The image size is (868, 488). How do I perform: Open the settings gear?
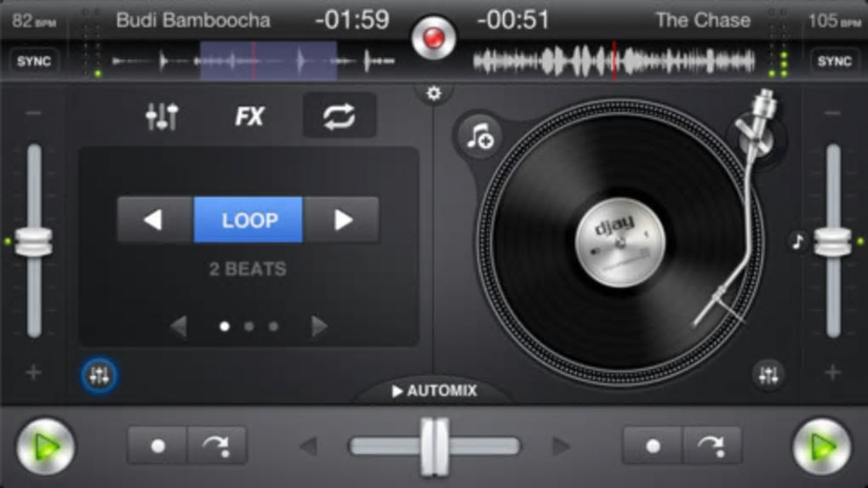(433, 93)
